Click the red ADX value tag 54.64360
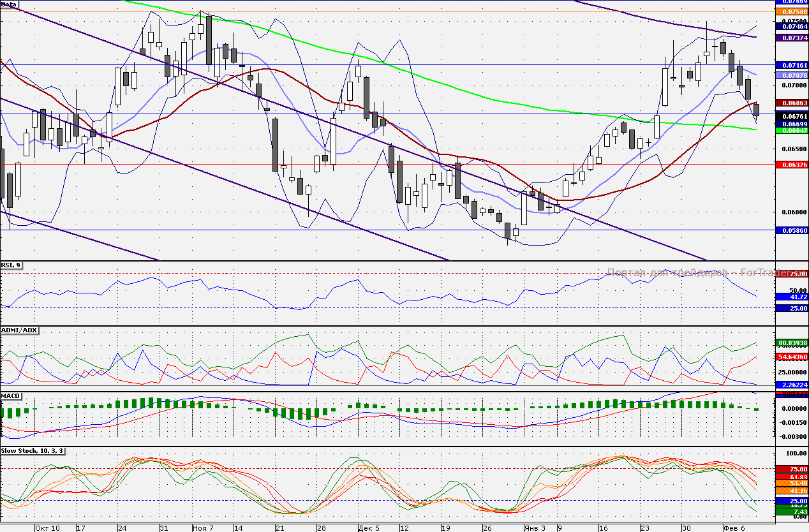The width and height of the screenshot is (809, 532). (x=791, y=357)
